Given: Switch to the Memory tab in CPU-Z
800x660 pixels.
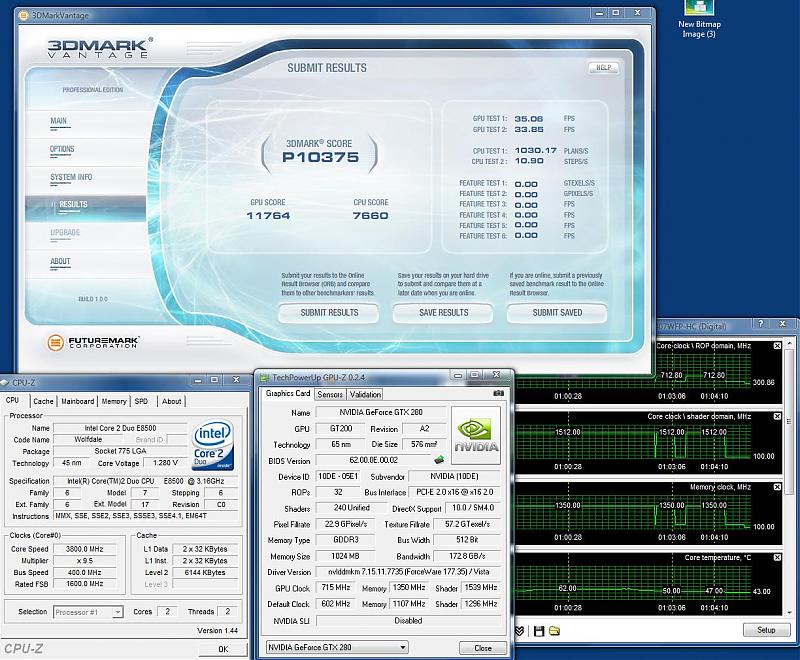Looking at the screenshot, I should [114, 401].
